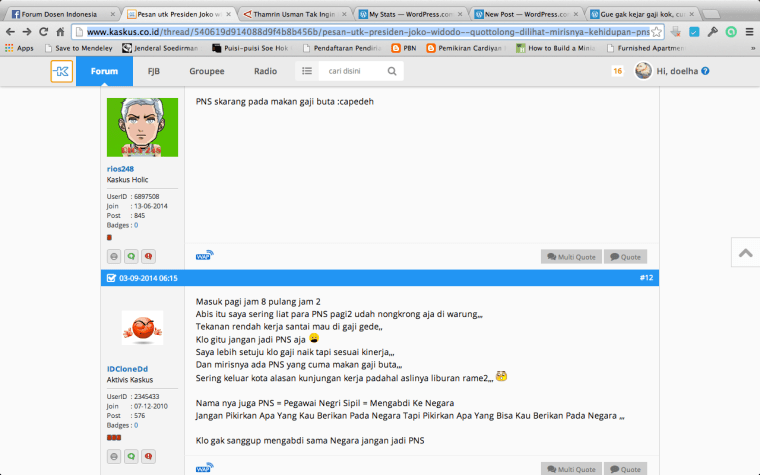Screen dimensions: 760x475
Task: Click the search magnifier icon
Action: [392, 71]
